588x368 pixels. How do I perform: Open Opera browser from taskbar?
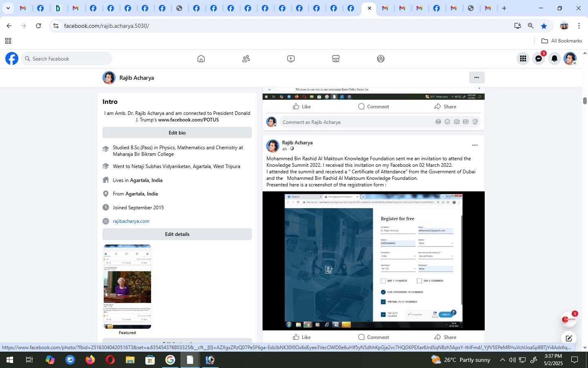tap(110, 360)
